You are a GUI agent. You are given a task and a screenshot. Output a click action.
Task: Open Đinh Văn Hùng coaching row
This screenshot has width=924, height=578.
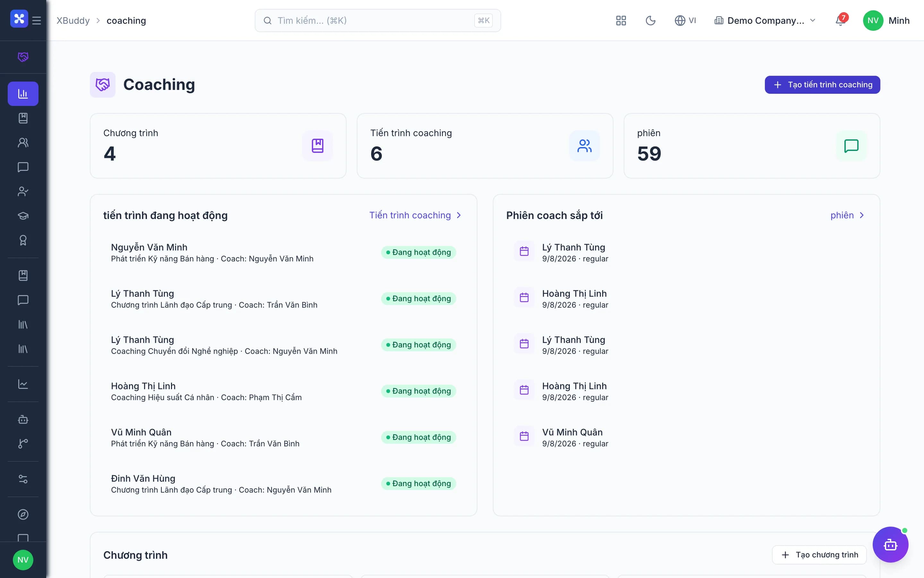283,484
